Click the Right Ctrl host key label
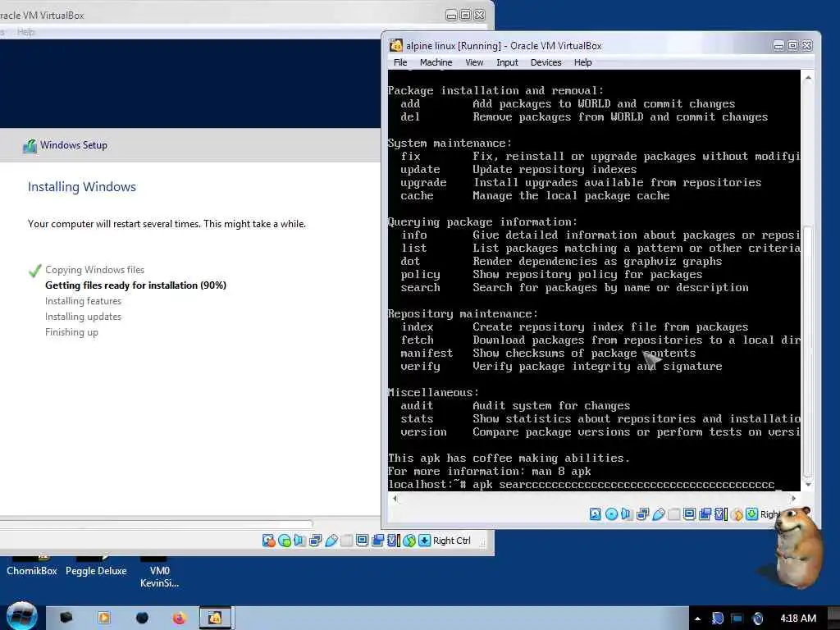 tap(452, 541)
